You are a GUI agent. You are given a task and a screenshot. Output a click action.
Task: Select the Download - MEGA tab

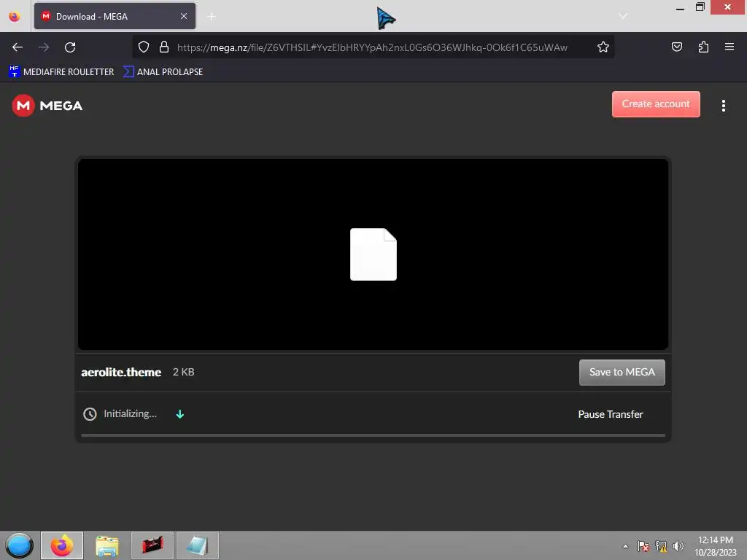click(115, 16)
